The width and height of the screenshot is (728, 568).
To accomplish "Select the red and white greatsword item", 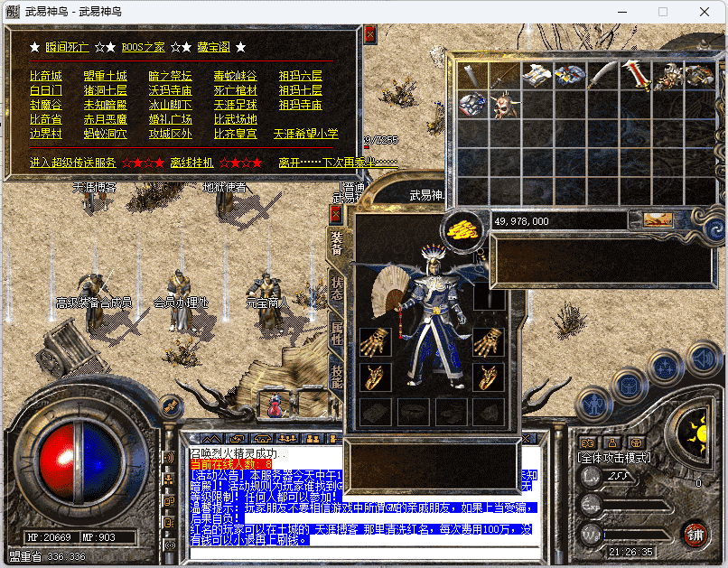I will (x=635, y=75).
